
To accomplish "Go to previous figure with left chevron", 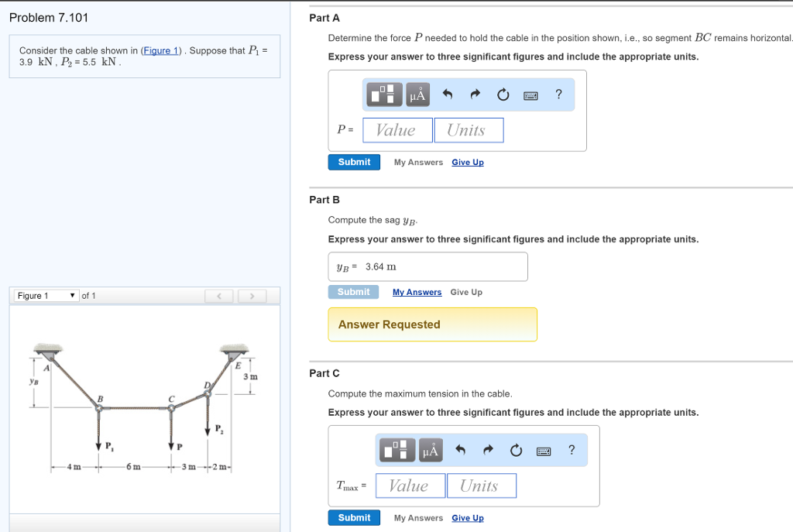I will [219, 295].
